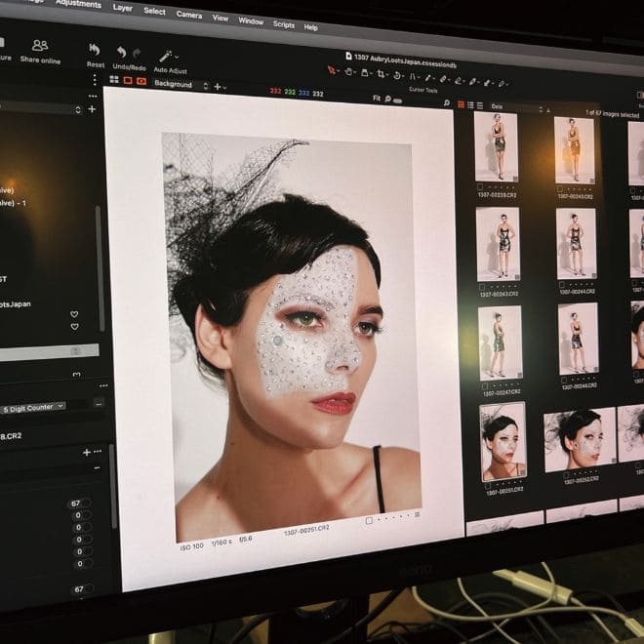Click 1 of 67 images selected text

click(613, 114)
